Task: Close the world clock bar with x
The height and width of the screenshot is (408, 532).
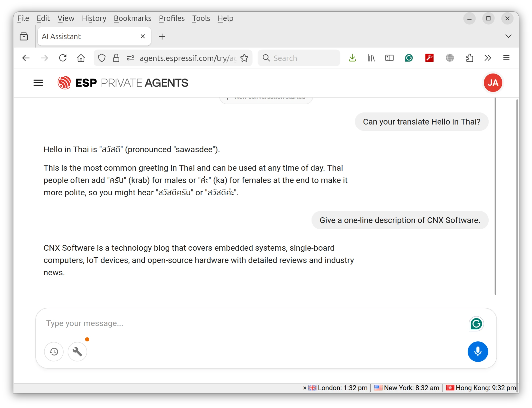Action: coord(304,388)
